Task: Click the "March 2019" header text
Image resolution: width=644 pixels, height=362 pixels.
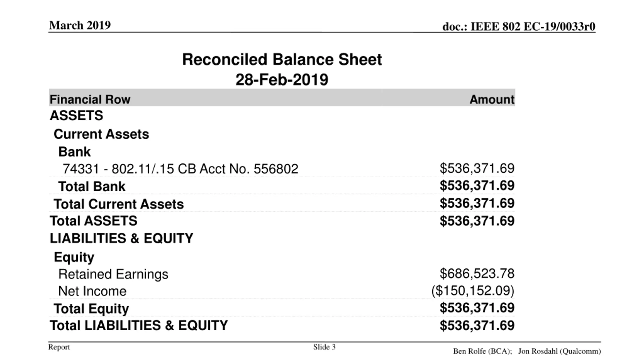Action: [x=80, y=25]
